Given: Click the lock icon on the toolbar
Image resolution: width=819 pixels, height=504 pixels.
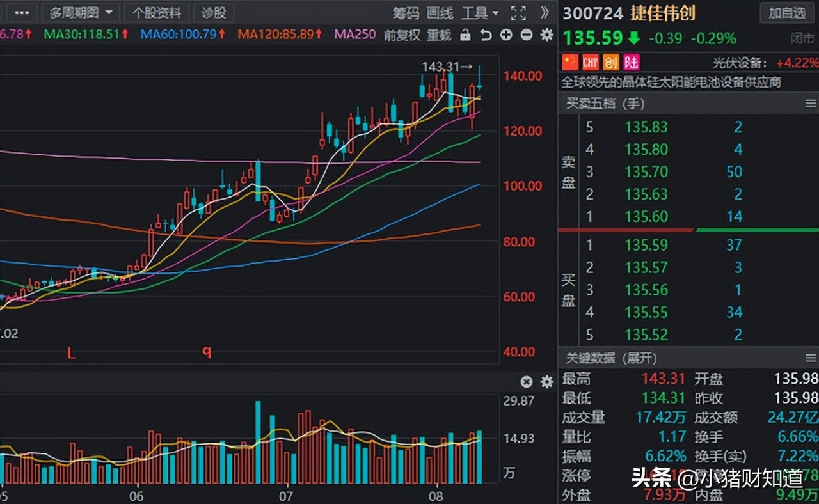Looking at the screenshot, I should click(x=466, y=36).
